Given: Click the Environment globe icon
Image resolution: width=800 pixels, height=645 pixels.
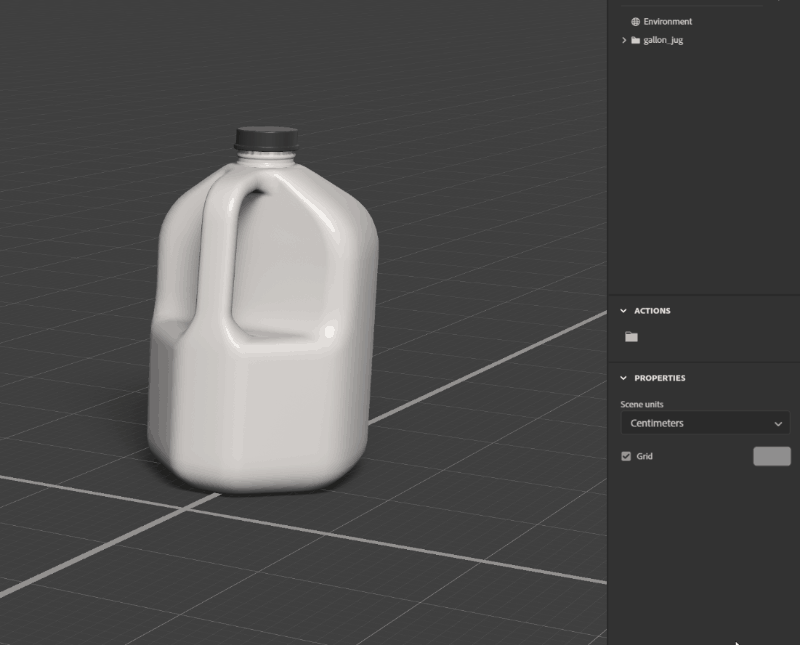Looking at the screenshot, I should click(635, 21).
